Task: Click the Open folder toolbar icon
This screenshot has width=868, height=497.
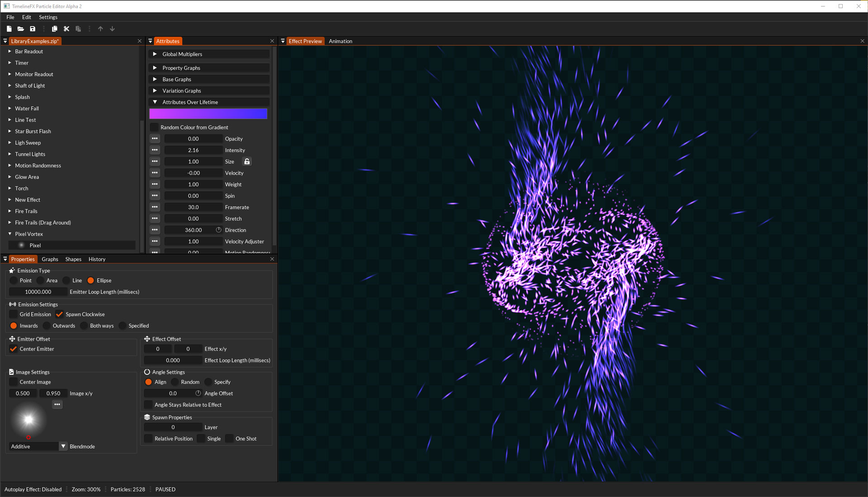Action: [21, 29]
